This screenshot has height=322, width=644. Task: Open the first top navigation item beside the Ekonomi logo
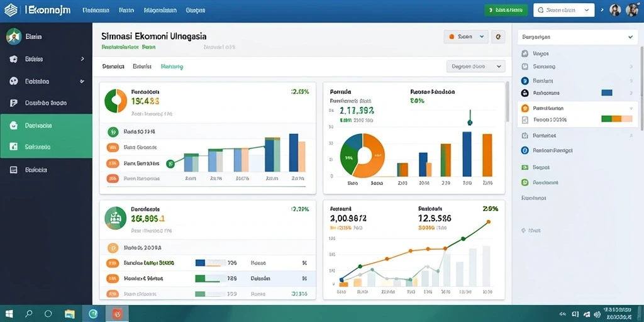pos(96,11)
